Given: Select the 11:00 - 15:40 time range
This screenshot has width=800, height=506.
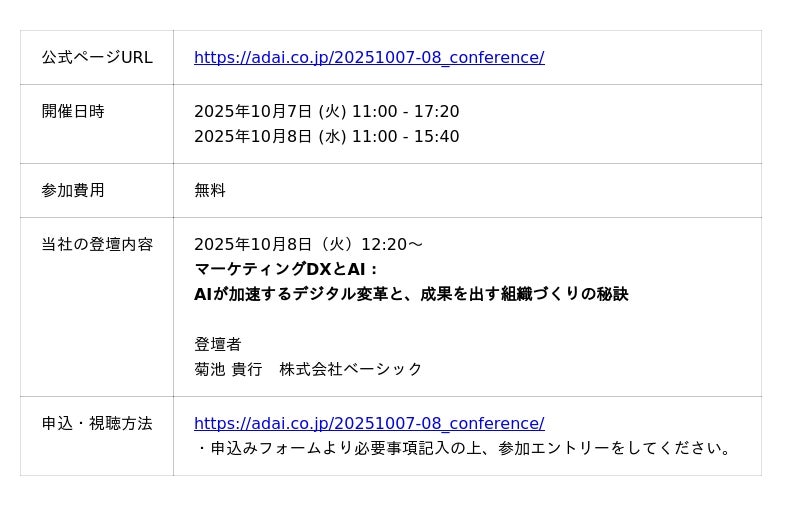Looking at the screenshot, I should click(405, 137).
